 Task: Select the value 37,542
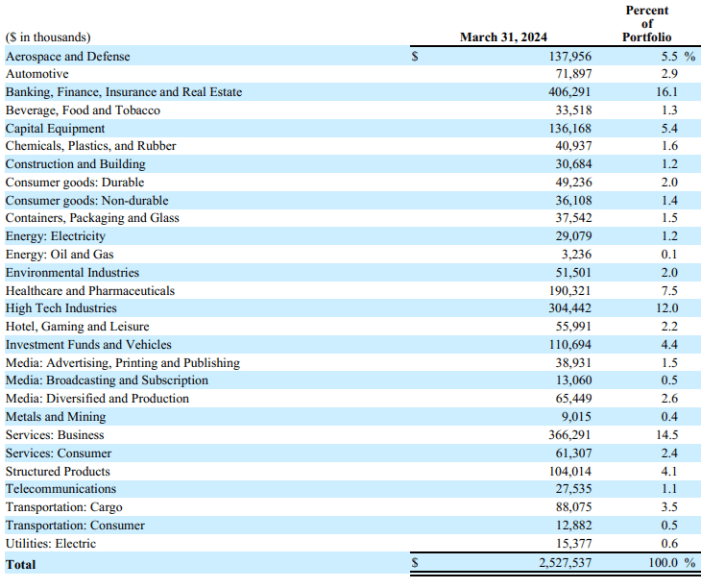[573, 218]
